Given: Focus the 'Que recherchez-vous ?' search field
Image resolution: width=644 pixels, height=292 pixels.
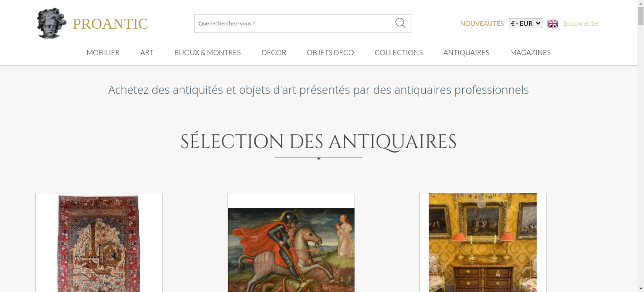Looking at the screenshot, I should click(295, 23).
